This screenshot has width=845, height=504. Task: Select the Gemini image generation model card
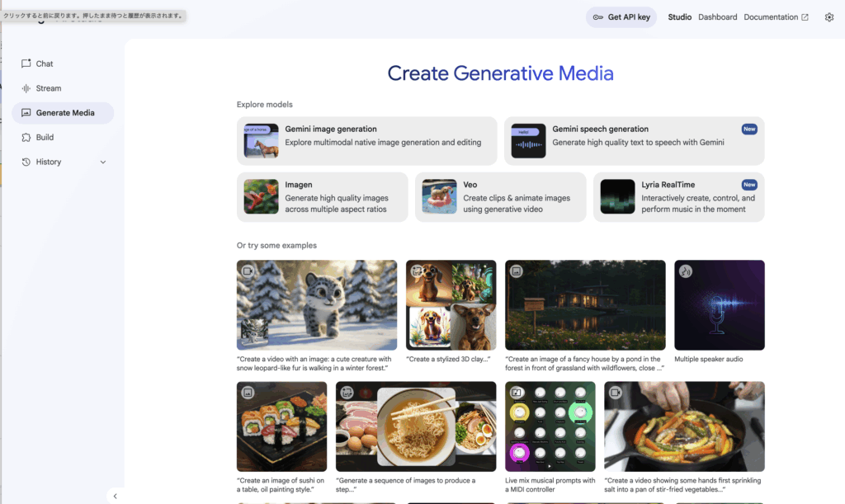tap(366, 141)
